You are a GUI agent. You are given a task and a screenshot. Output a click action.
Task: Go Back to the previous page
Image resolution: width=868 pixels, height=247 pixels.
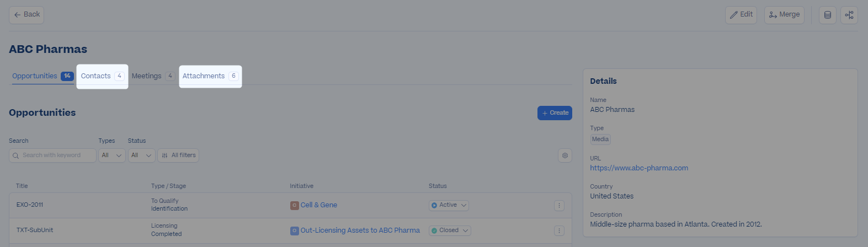(26, 15)
